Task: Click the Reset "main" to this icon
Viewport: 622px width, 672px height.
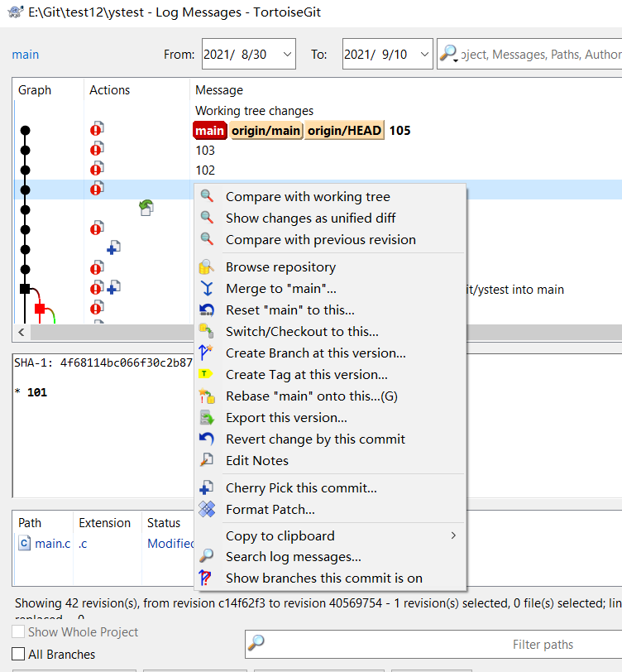Action: tap(207, 310)
